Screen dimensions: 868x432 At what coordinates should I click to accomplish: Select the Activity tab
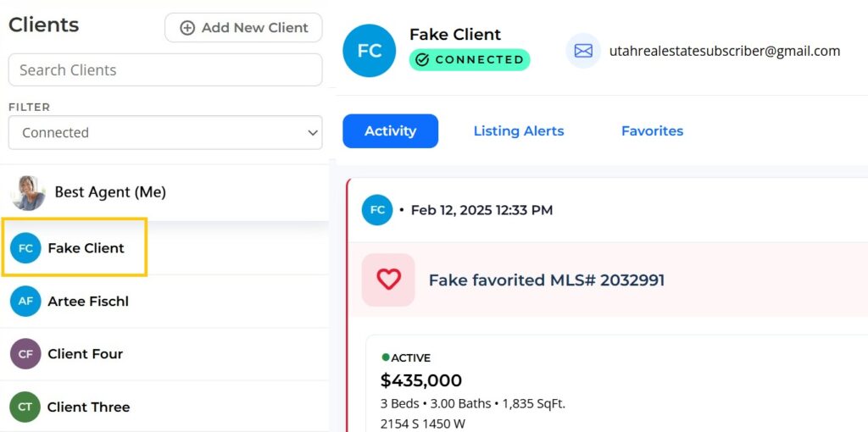coord(390,131)
